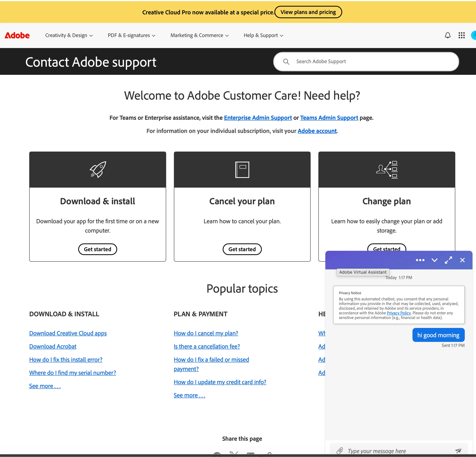Image resolution: width=476 pixels, height=457 pixels.
Task: Open Privacy Policy link in chat
Action: [398, 313]
